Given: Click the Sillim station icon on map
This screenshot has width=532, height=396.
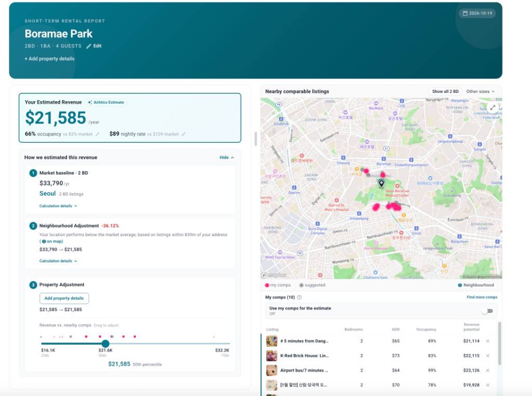Looking at the screenshot, I should [x=416, y=228].
